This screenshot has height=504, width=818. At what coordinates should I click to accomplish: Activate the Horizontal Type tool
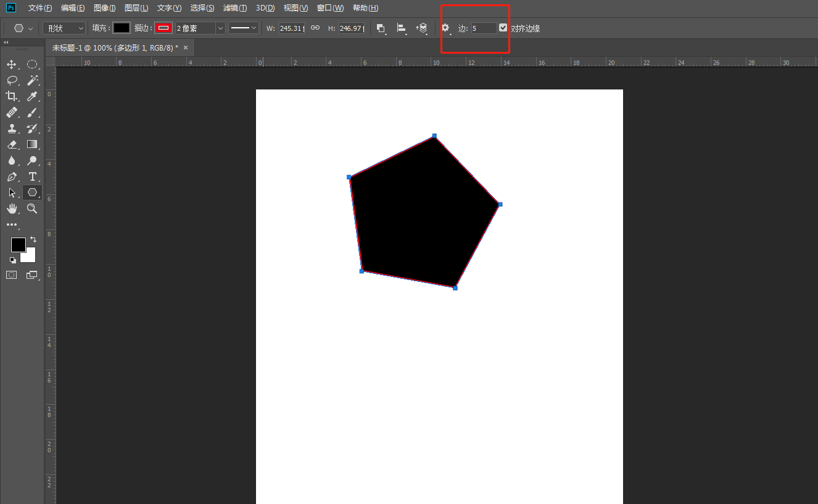[32, 177]
